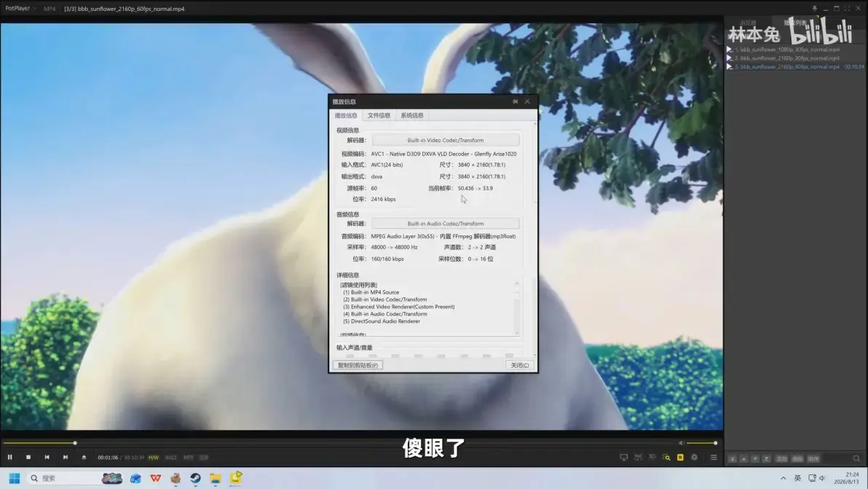This screenshot has height=489, width=868.
Task: Click the AVC1 video codec indicator
Action: pyautogui.click(x=170, y=458)
